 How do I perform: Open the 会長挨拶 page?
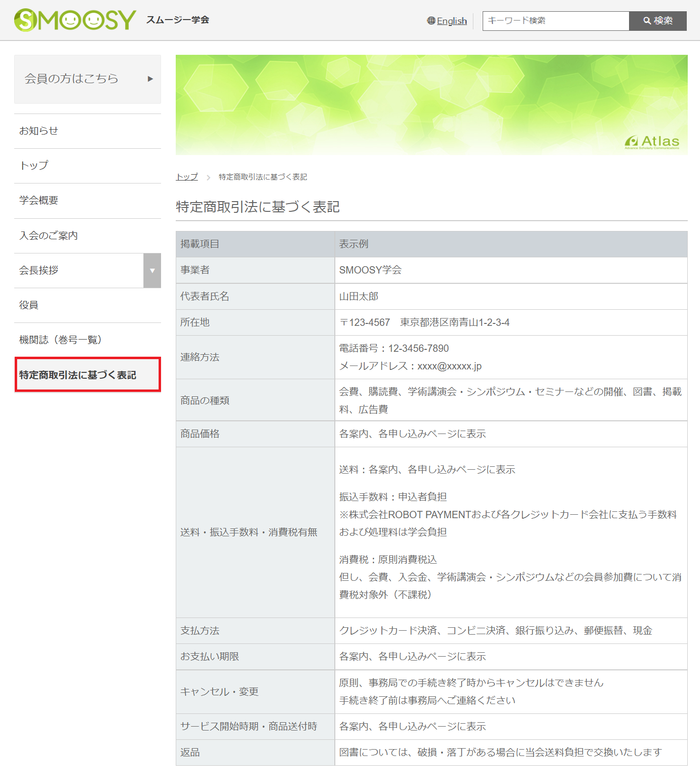click(39, 270)
